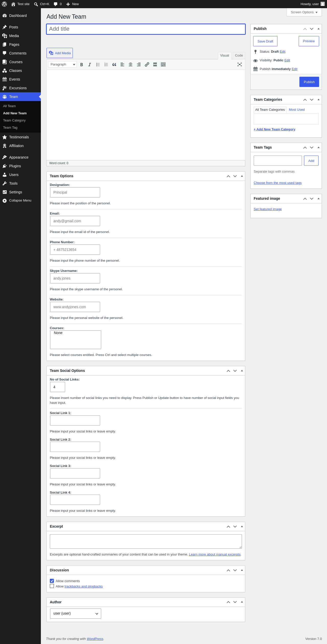Viewport: 327px width, 644px height.
Task: Switch to the Code editor tab
Action: (239, 55)
